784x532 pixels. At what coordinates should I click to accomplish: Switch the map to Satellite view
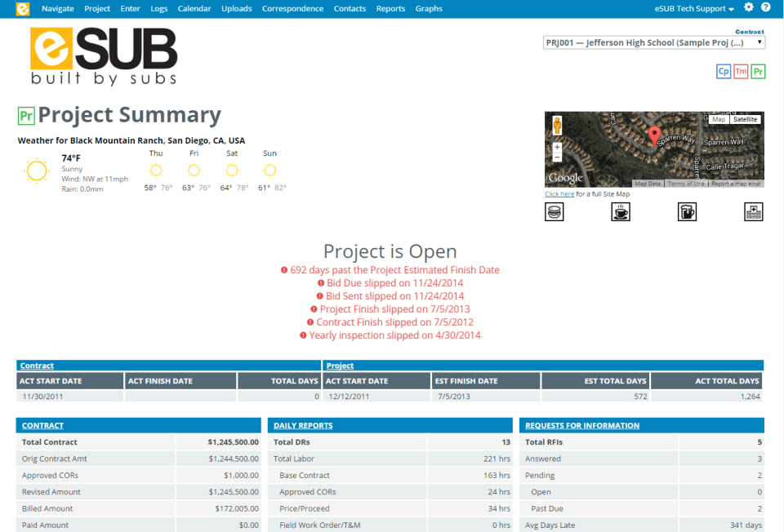coord(744,119)
